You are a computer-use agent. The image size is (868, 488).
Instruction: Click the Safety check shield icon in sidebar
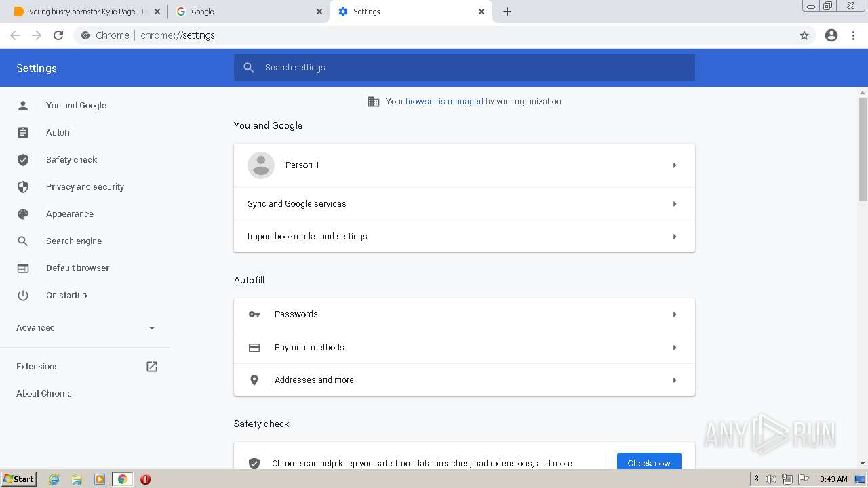click(23, 160)
